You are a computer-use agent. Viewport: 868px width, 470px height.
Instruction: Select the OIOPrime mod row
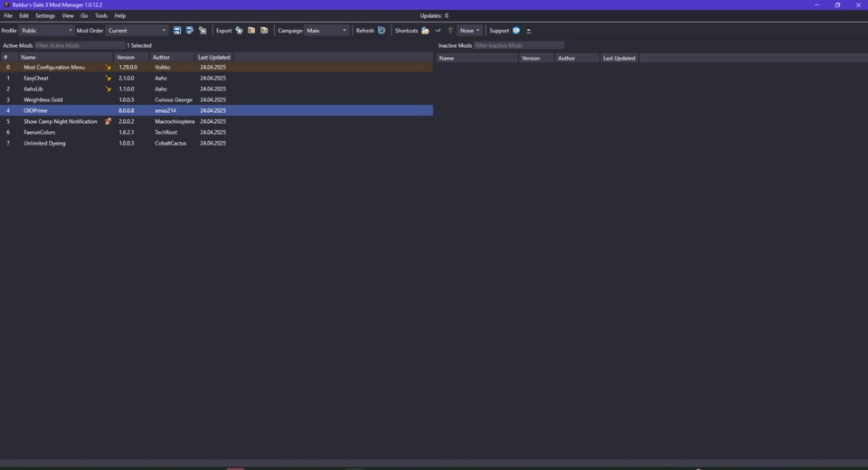[216, 110]
